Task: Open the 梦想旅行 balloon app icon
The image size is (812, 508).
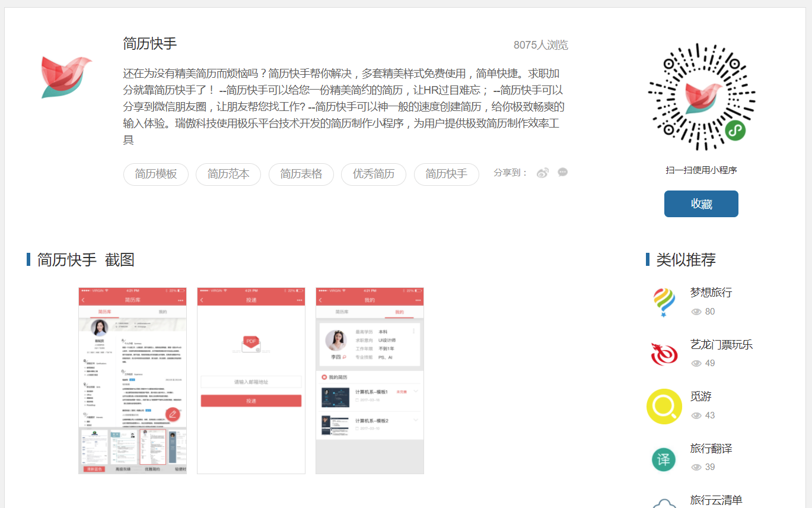Action: [664, 302]
